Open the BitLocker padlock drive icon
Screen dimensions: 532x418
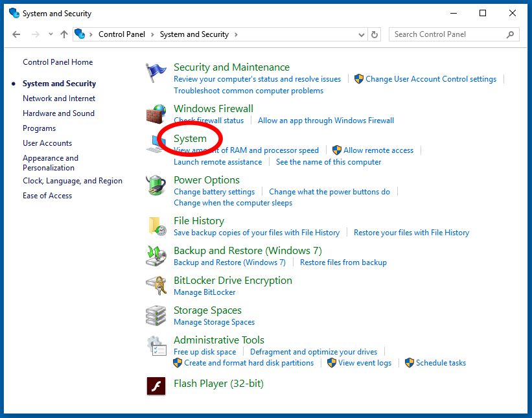pos(156,286)
